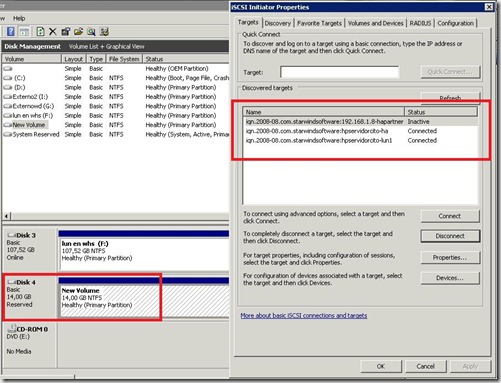Open More about basic iSCSI connections link

(304, 315)
